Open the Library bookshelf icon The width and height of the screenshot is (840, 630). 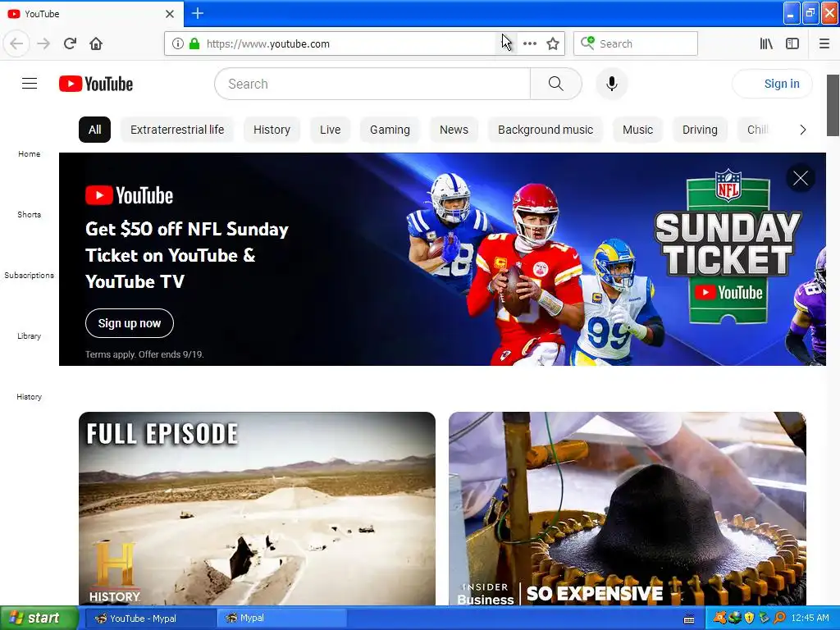pos(766,43)
